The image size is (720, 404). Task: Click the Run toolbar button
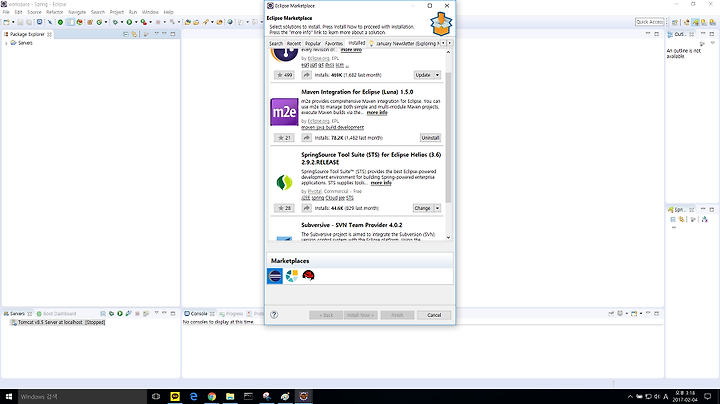click(129, 22)
